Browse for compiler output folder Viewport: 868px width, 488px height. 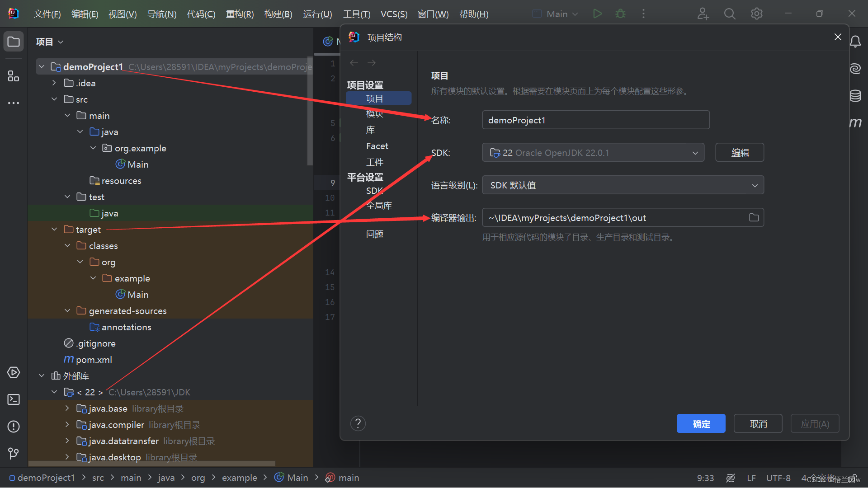(x=754, y=218)
